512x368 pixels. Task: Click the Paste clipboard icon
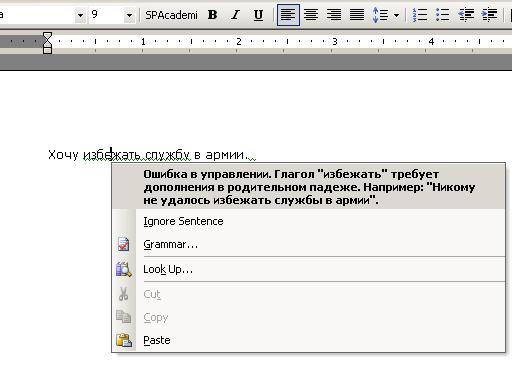pos(124,340)
